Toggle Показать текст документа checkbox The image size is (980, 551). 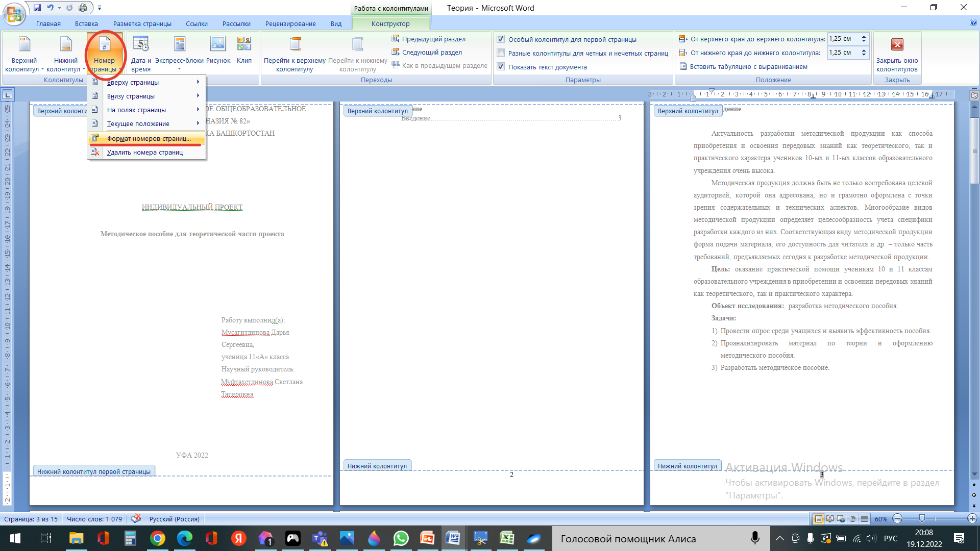click(x=501, y=67)
